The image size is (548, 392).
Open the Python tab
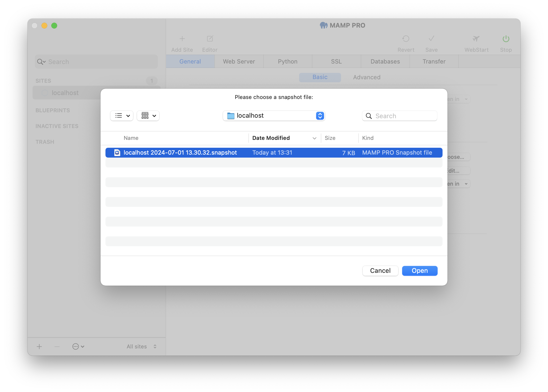[288, 62]
